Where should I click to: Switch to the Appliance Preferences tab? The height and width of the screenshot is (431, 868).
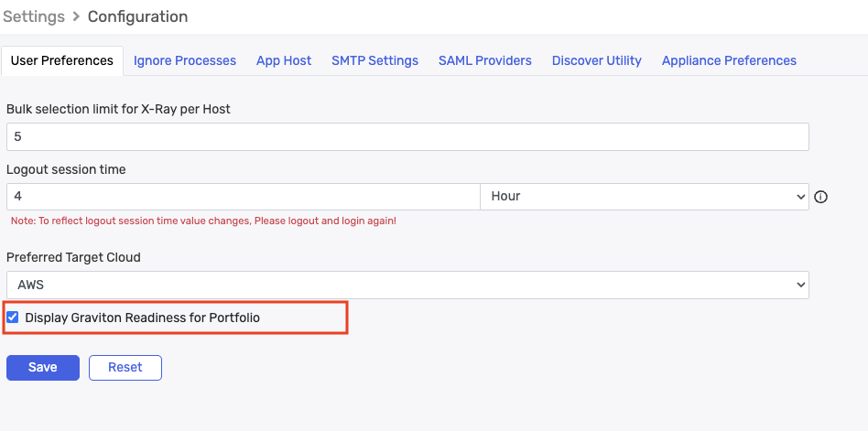tap(729, 60)
